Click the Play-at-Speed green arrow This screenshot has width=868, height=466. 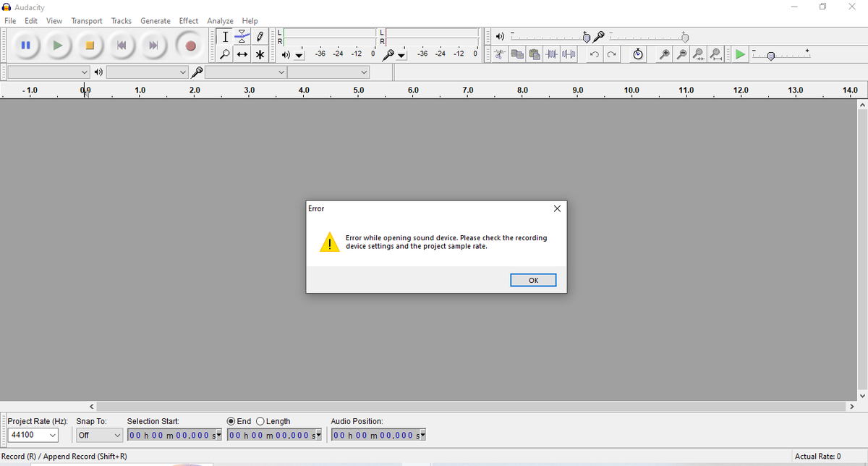pos(740,54)
